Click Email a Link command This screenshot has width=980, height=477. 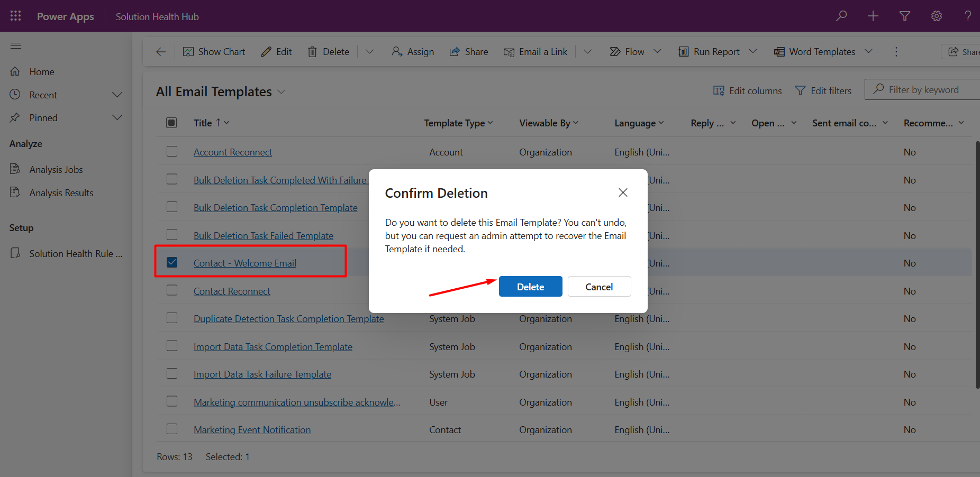click(536, 52)
